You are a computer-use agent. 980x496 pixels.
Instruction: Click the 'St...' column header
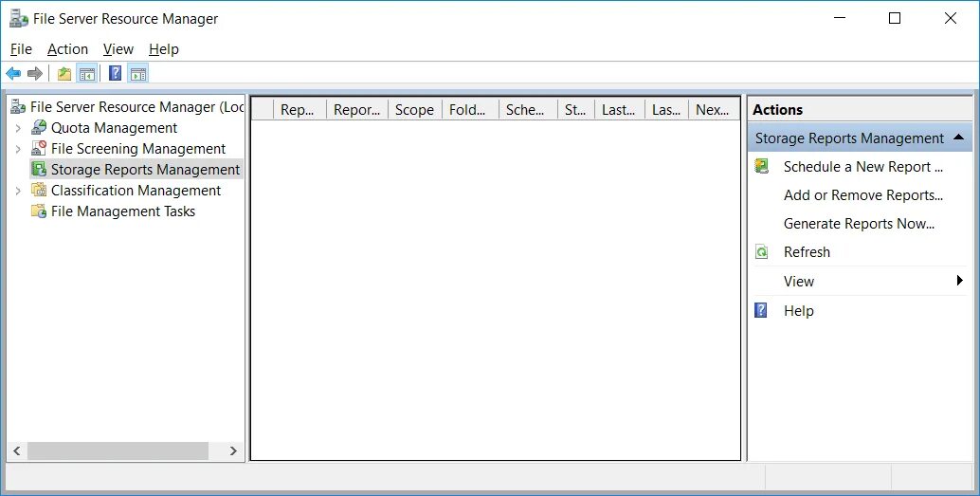pos(576,110)
